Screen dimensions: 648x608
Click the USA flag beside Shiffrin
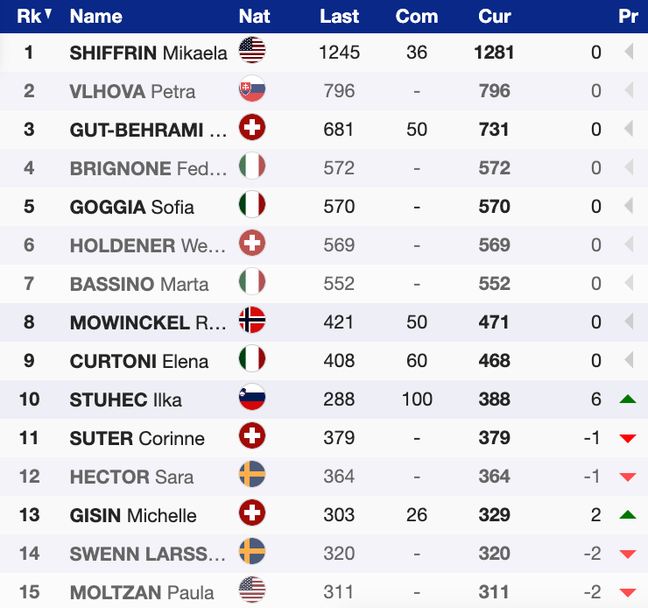252,51
